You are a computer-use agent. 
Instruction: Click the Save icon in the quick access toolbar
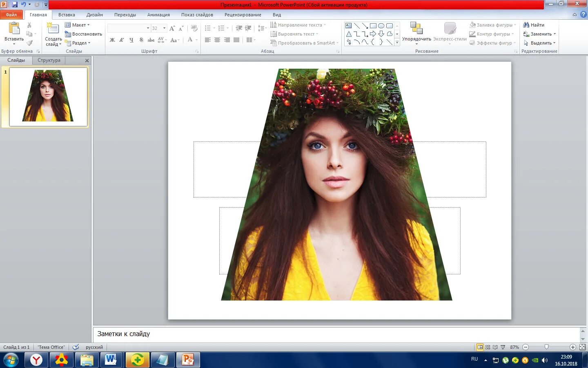[x=15, y=4]
